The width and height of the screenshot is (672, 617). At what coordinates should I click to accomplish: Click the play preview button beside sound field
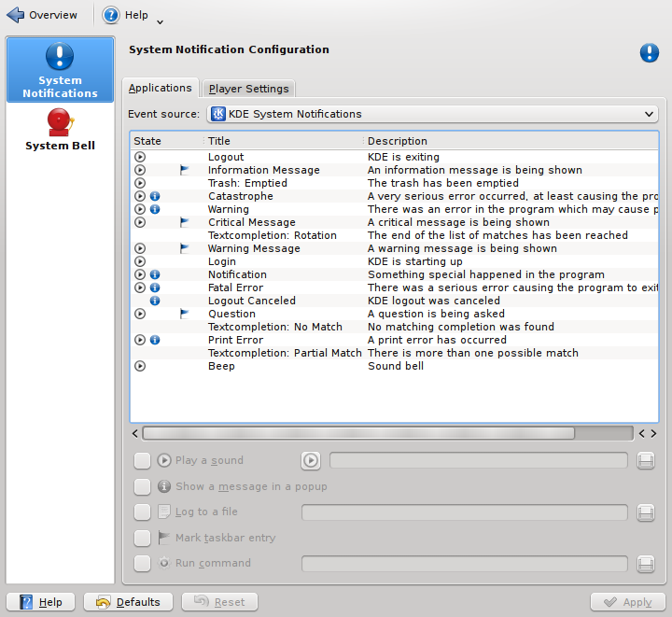[311, 460]
